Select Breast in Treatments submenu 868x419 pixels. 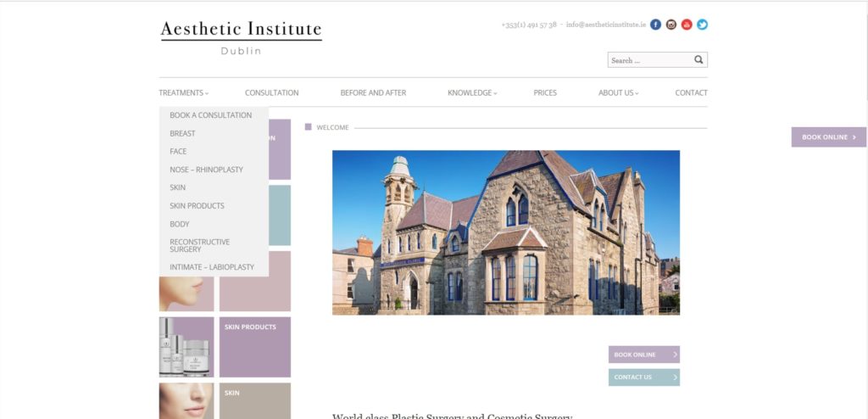click(183, 133)
